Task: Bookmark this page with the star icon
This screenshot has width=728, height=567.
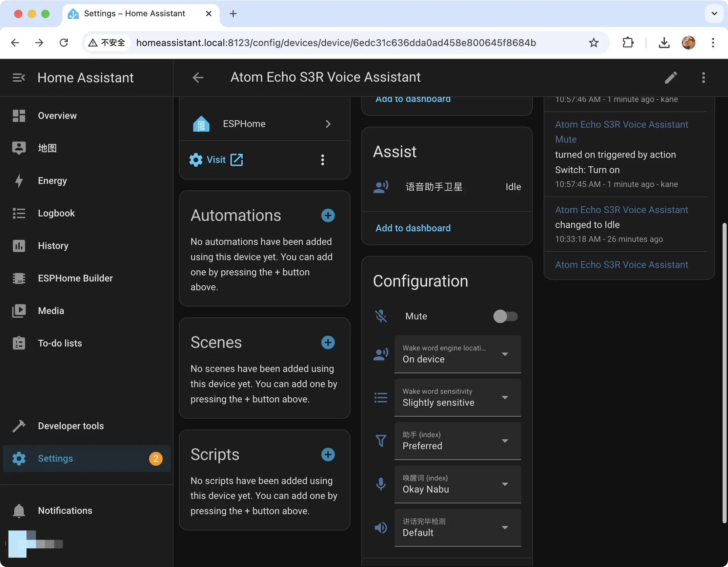Action: (x=593, y=43)
